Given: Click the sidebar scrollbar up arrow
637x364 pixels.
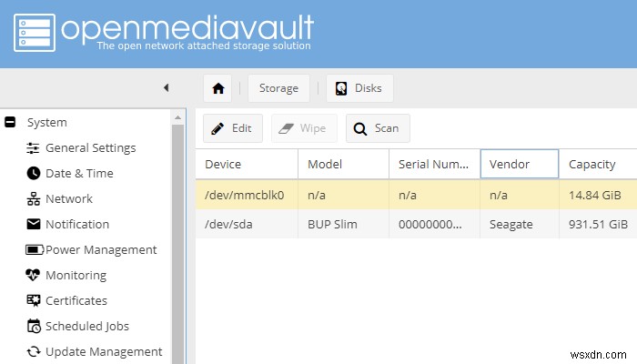Looking at the screenshot, I should pos(178,117).
